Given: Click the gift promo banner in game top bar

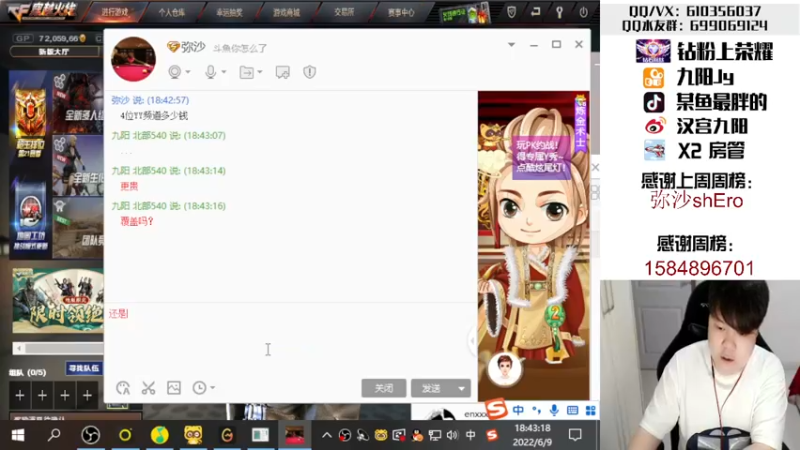Looking at the screenshot, I should coord(465,13).
